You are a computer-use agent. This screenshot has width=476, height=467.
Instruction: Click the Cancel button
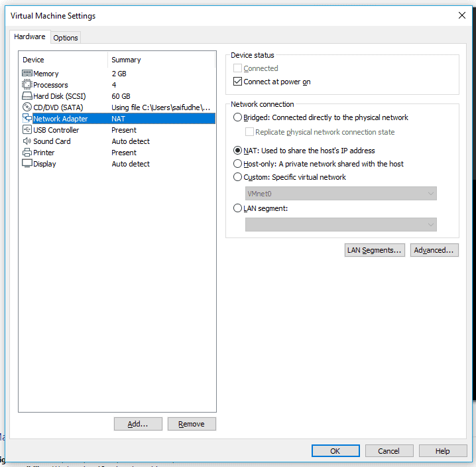(389, 451)
